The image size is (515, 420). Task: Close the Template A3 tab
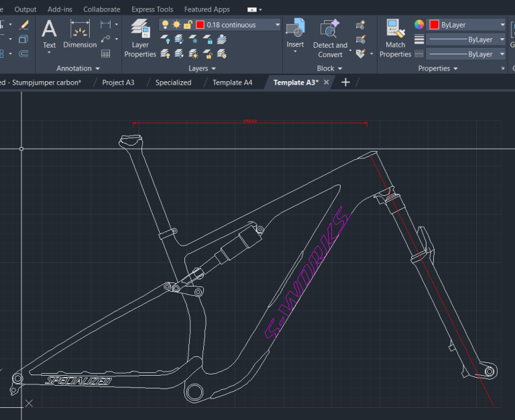pos(327,83)
